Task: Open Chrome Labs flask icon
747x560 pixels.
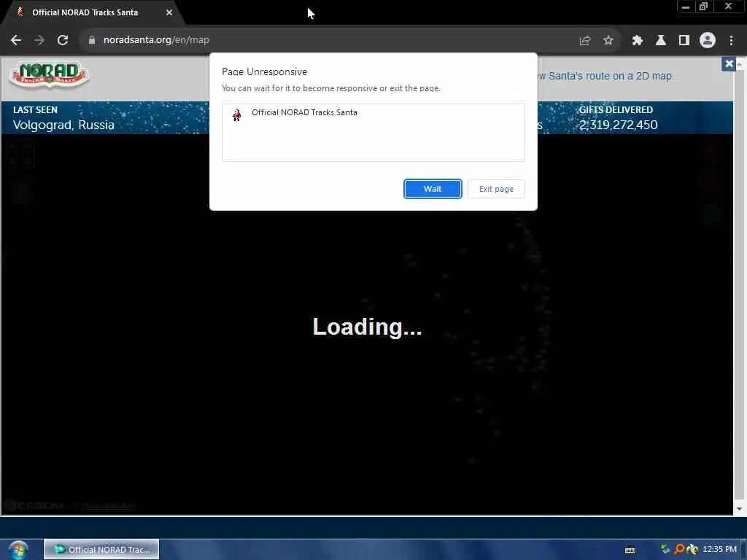Action: (660, 41)
